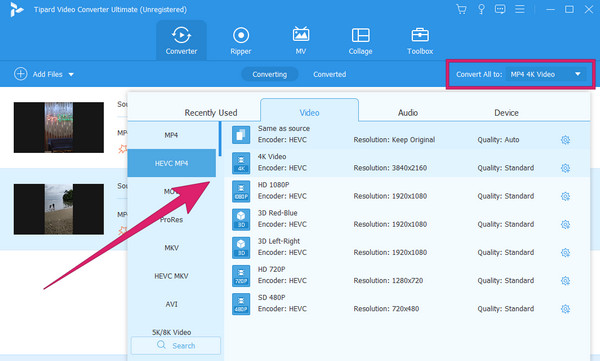Switch to the MV module
The image size is (600, 361).
pyautogui.click(x=301, y=41)
